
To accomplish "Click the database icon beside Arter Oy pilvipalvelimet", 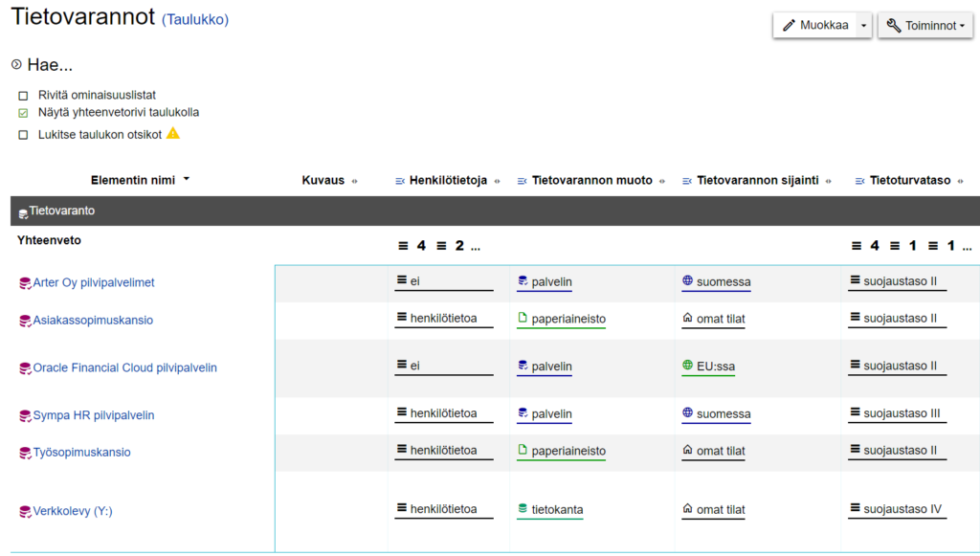I will (25, 283).
